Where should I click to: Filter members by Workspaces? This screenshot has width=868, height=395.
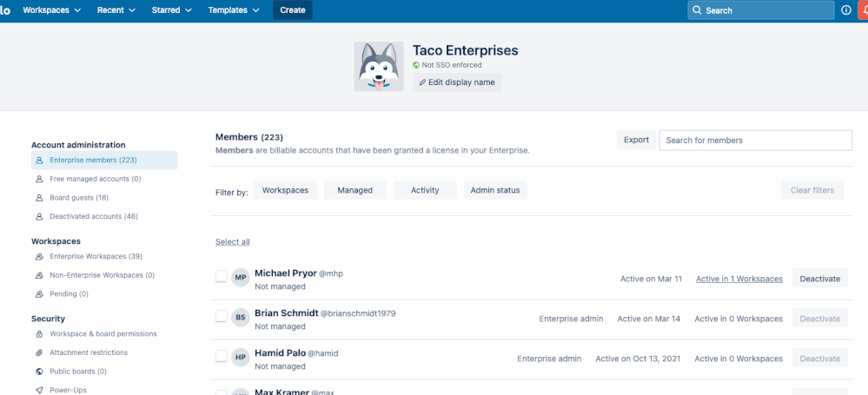(x=285, y=190)
